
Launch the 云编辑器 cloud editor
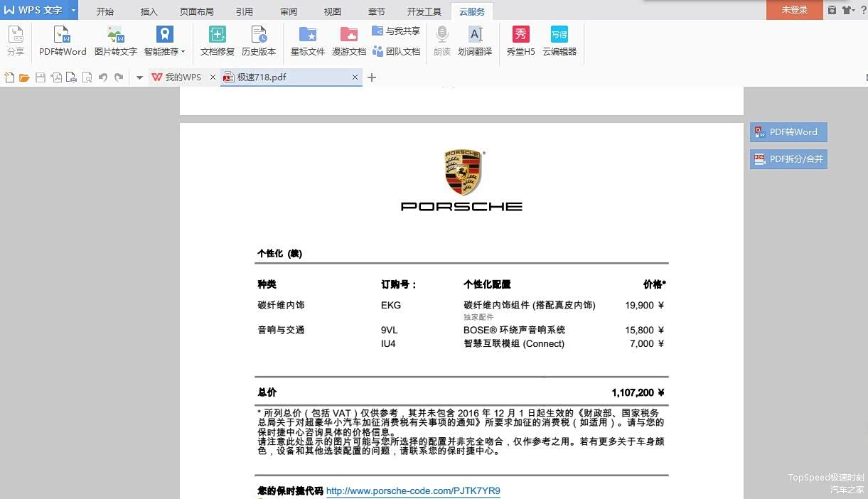coord(559,41)
